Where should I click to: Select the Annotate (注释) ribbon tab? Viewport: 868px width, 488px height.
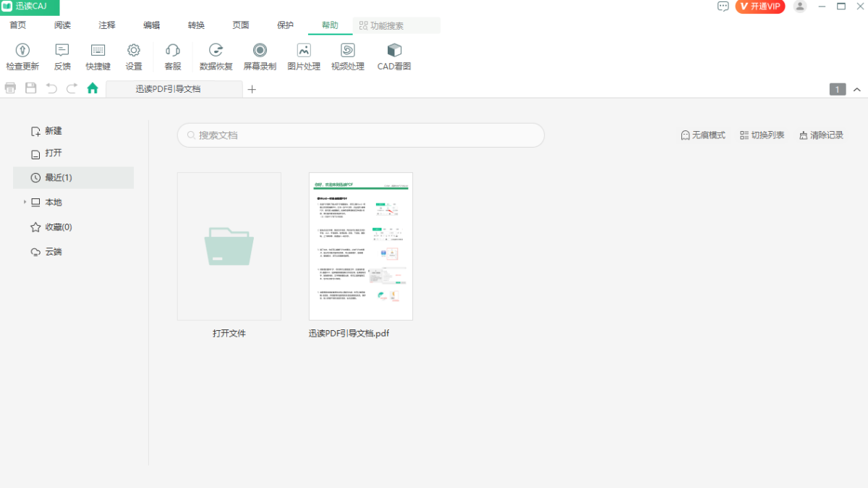(107, 25)
